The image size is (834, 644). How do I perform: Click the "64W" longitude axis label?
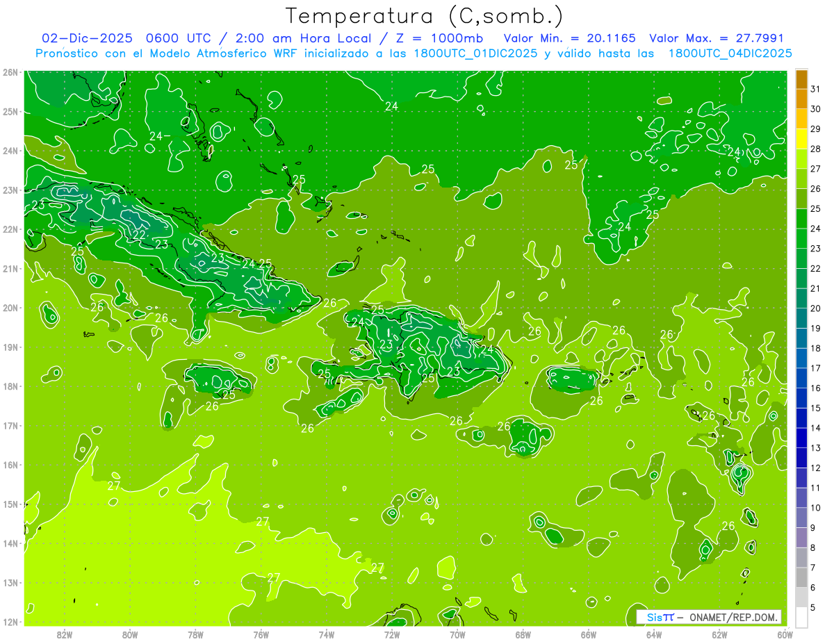pos(654,634)
